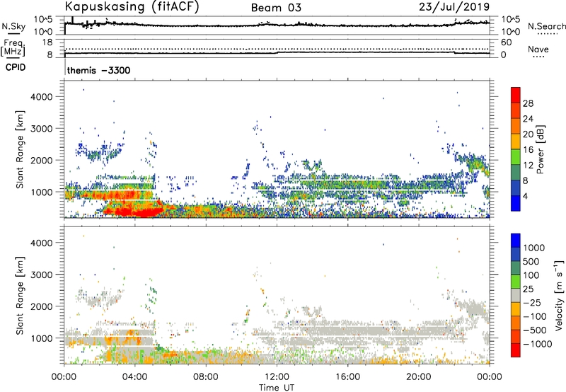Select the "themis -3300" program ID text
The height and width of the screenshot is (392, 566).
tap(98, 70)
